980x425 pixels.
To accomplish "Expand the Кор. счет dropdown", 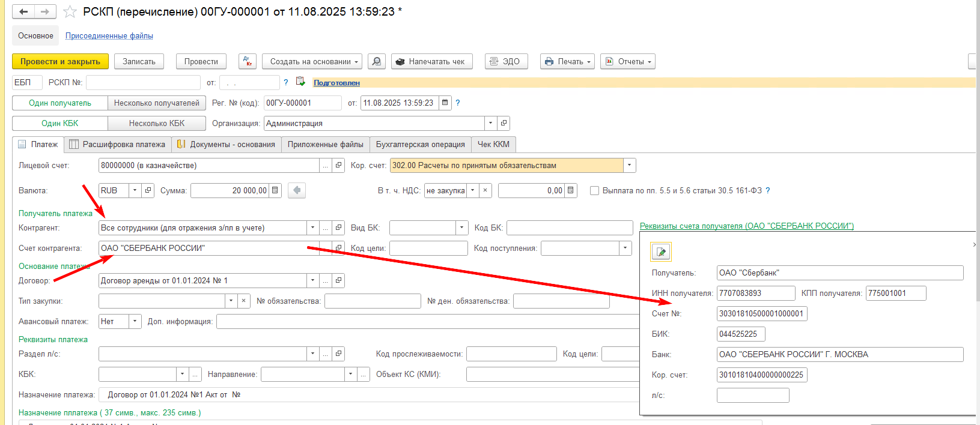I will pos(629,165).
